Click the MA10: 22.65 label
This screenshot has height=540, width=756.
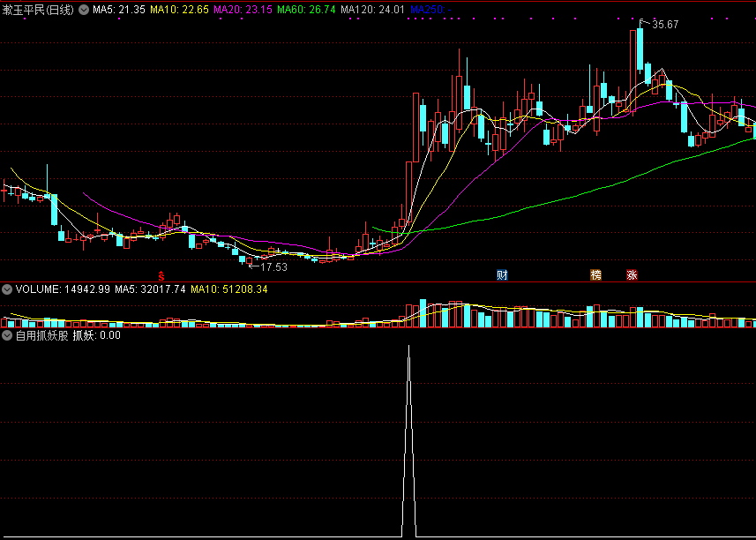(x=179, y=10)
